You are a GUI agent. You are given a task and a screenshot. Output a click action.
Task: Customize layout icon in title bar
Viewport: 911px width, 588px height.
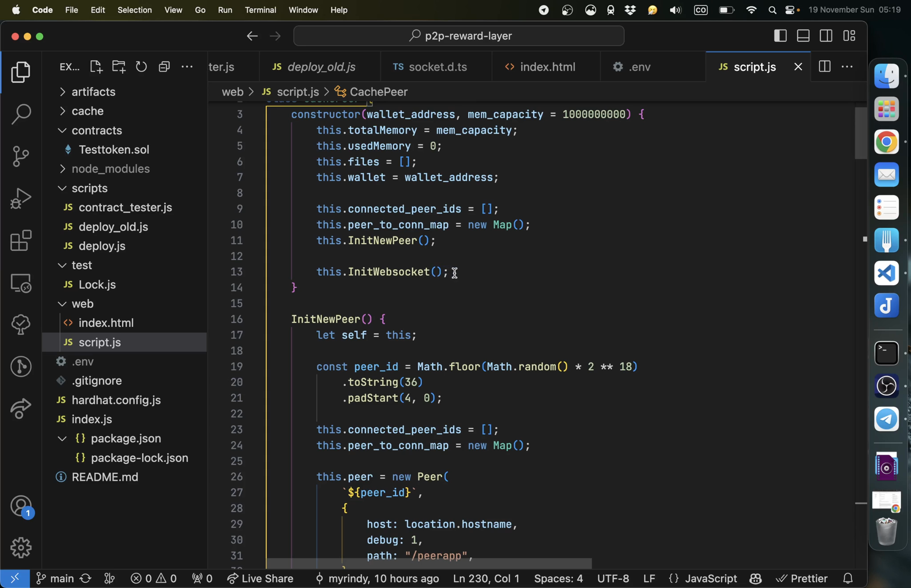(849, 36)
